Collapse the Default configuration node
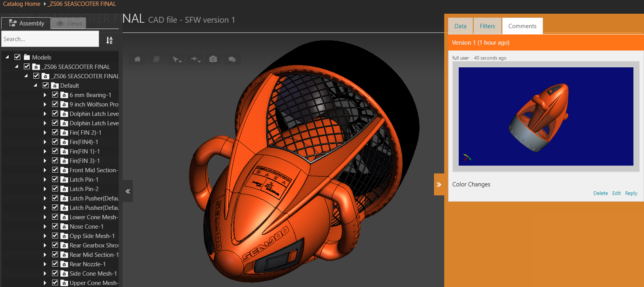This screenshot has height=287, width=644. 36,85
